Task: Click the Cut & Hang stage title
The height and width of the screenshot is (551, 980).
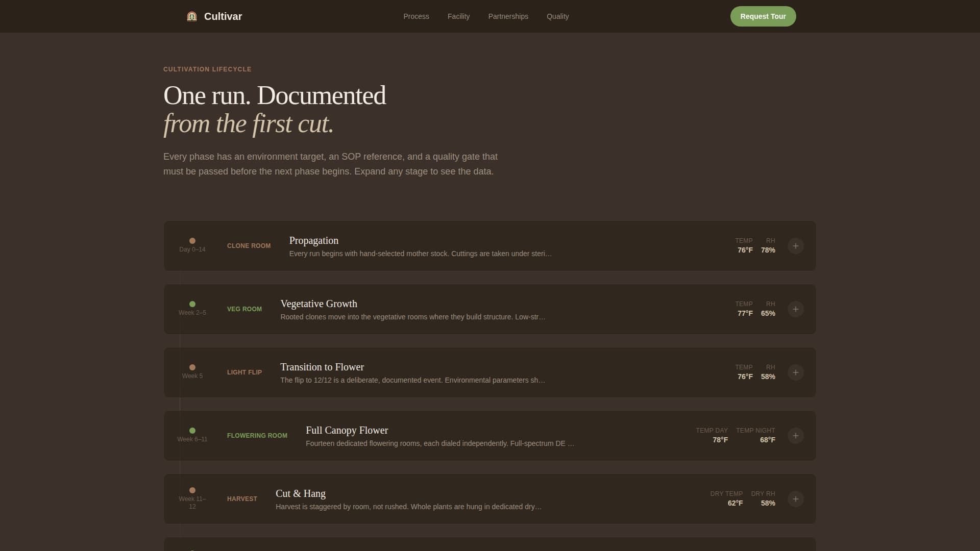Action: tap(300, 493)
